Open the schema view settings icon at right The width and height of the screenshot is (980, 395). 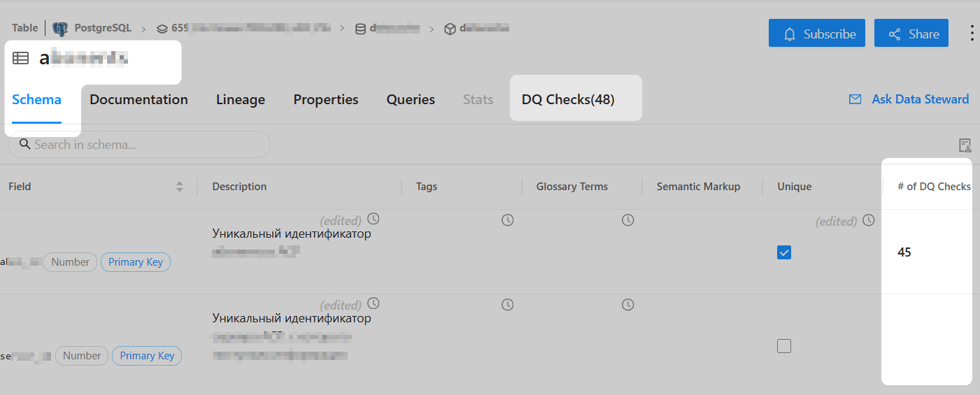[965, 145]
